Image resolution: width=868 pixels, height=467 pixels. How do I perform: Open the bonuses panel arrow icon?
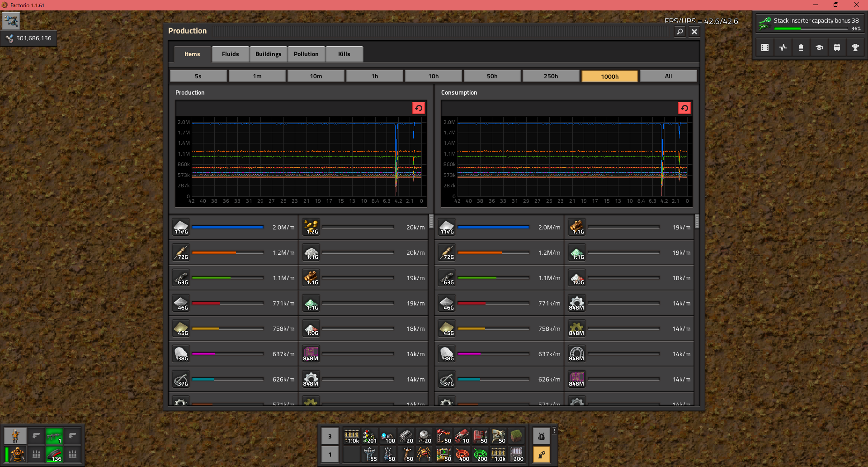tap(801, 48)
